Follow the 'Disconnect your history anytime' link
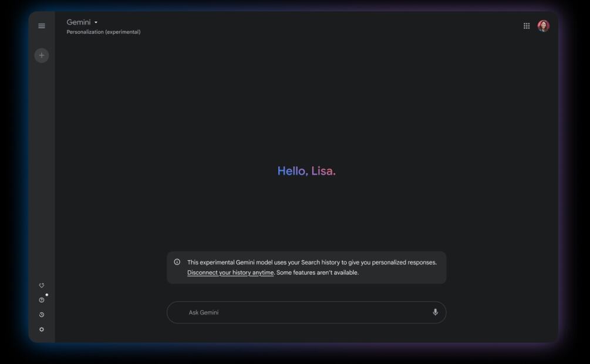This screenshot has width=590, height=364. (230, 272)
